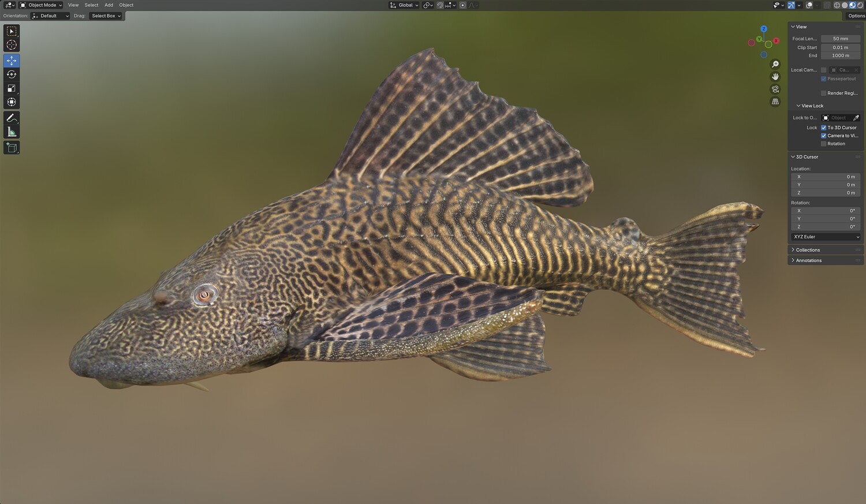Toggle proportional editing in the header
This screenshot has width=866, height=504.
[462, 5]
